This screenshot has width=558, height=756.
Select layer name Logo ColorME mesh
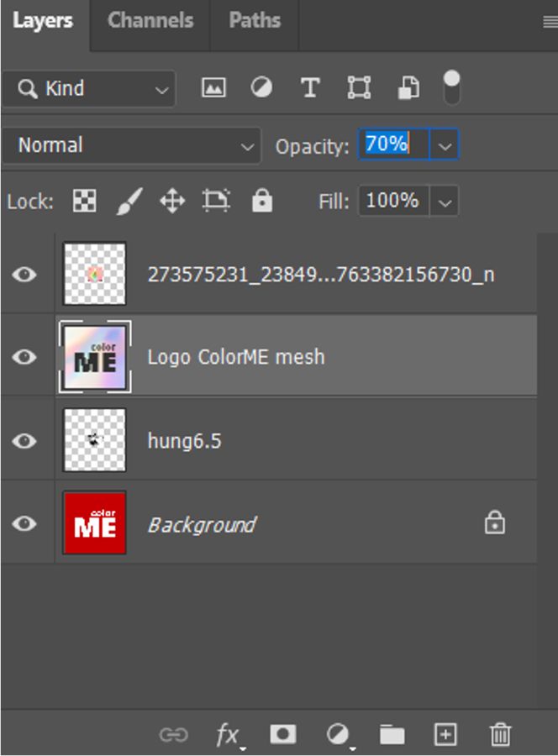coord(236,357)
